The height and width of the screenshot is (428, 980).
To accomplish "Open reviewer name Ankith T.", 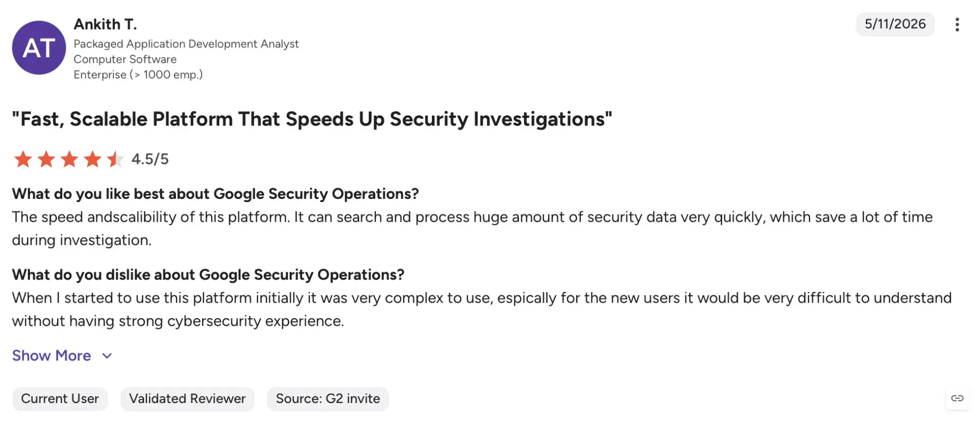I will tap(105, 24).
